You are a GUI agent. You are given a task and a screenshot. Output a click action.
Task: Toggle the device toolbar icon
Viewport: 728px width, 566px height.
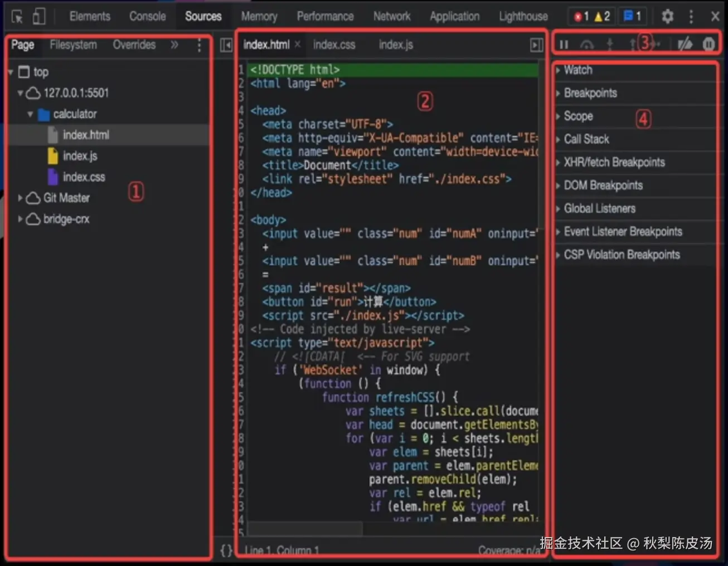[38, 16]
